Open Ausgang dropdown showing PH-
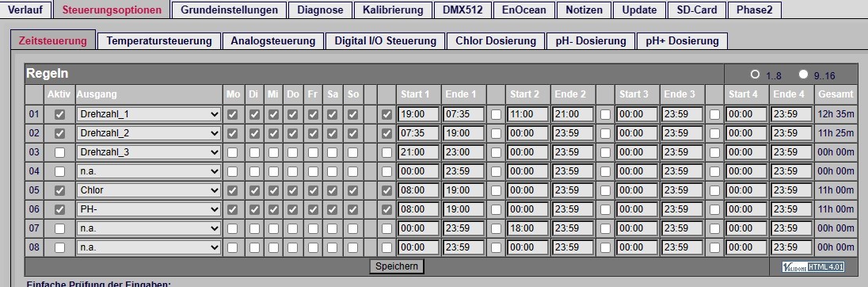 click(149, 209)
